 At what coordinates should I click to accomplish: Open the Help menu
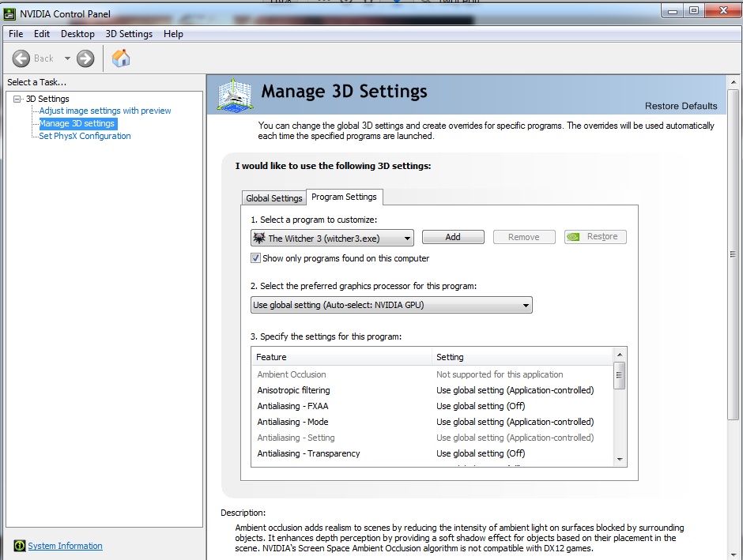click(173, 34)
